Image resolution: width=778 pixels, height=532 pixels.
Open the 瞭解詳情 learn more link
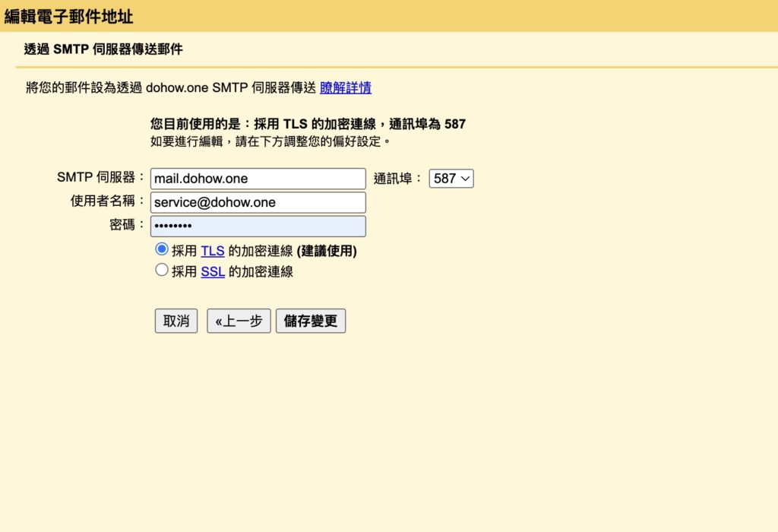(x=345, y=87)
